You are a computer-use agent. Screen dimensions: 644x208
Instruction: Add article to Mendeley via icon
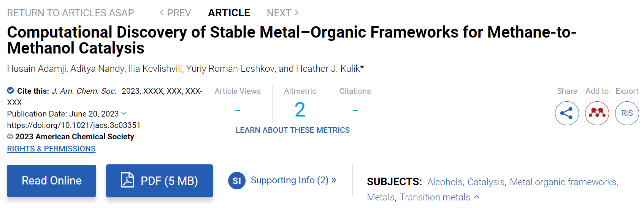[x=597, y=113]
